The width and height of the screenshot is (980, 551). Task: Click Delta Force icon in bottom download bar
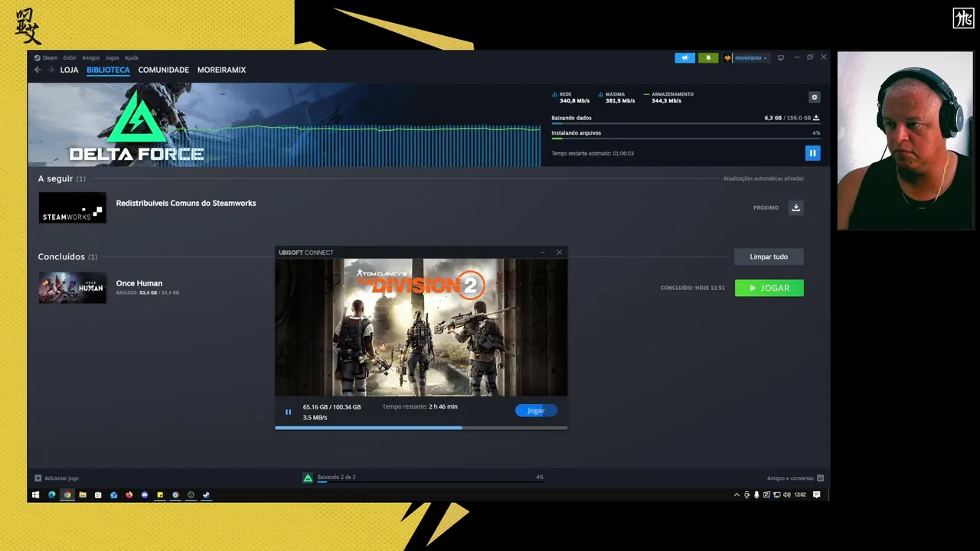[x=308, y=478]
